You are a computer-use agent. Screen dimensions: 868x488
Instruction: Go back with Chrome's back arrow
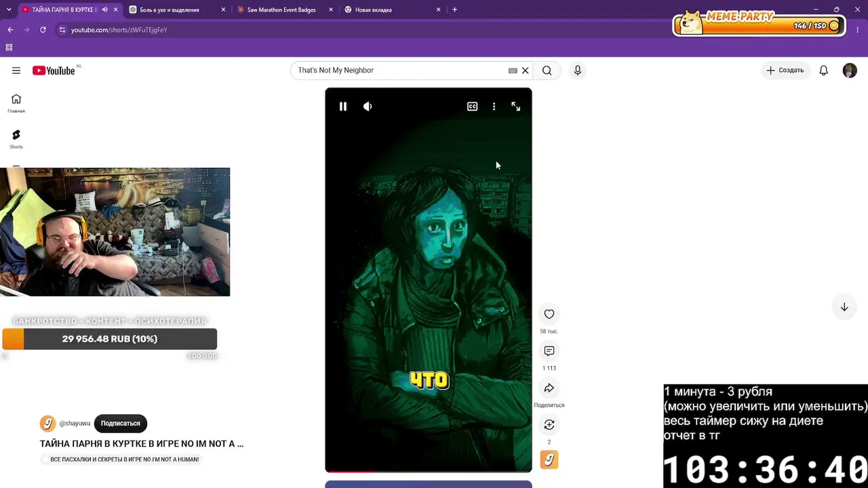(10, 30)
